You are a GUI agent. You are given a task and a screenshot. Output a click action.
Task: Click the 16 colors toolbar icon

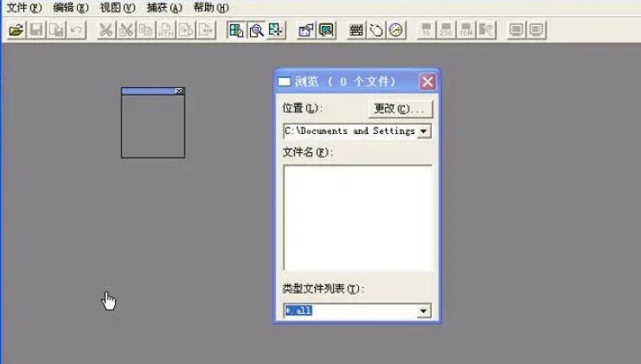[x=426, y=30]
